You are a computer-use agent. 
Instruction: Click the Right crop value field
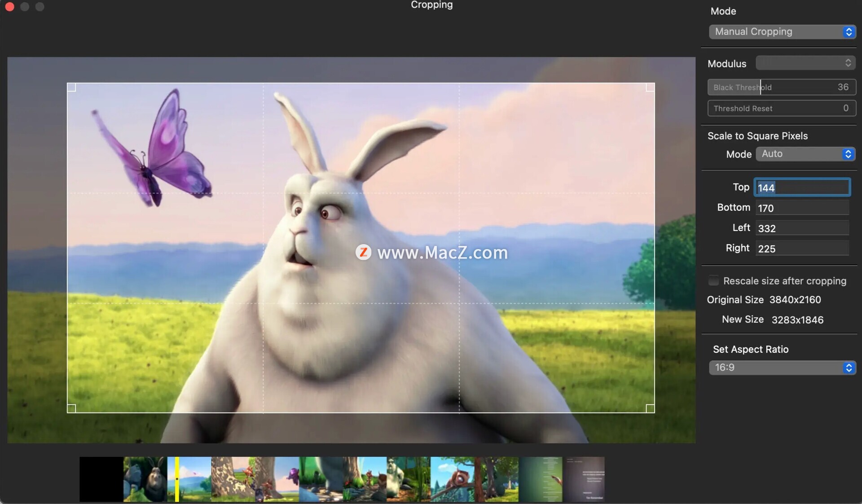[802, 248]
